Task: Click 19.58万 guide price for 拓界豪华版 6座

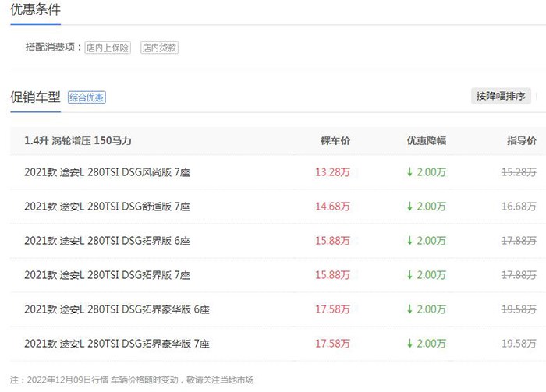Action: click(x=519, y=309)
